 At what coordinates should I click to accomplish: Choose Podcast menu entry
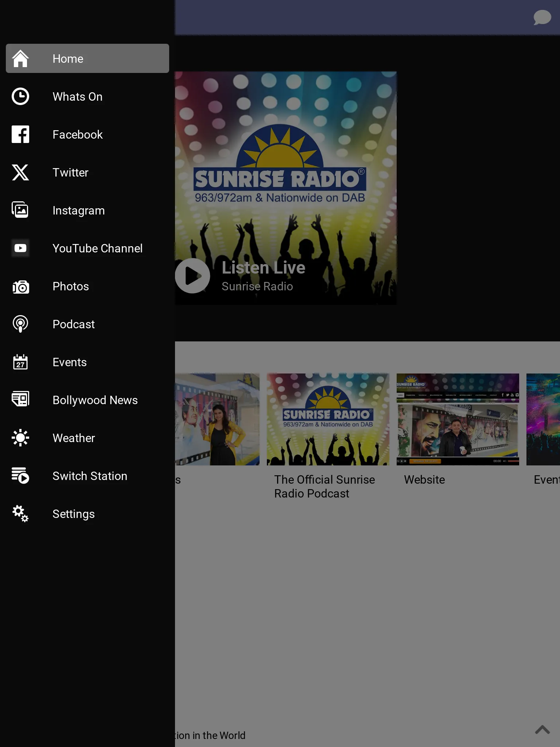87,324
